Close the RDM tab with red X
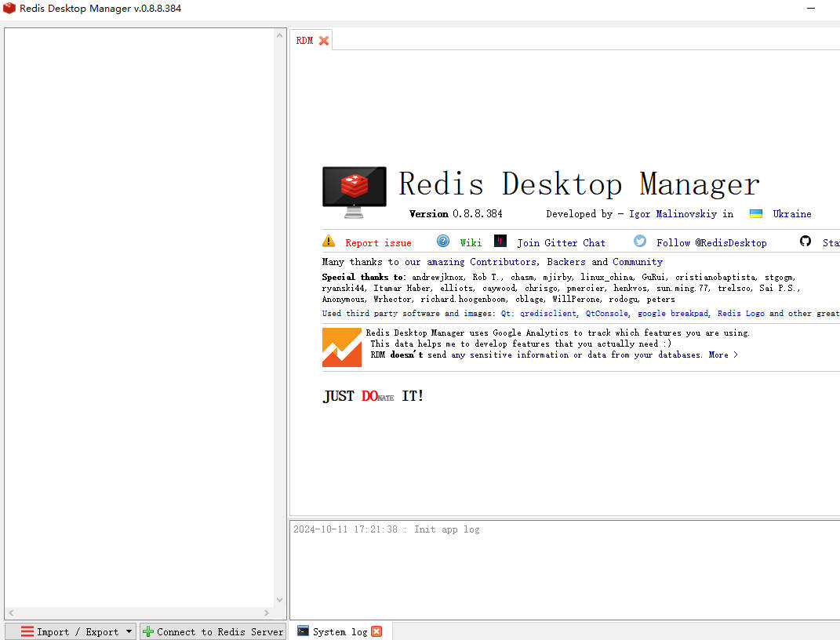Viewport: 840px width, 640px height. click(324, 41)
